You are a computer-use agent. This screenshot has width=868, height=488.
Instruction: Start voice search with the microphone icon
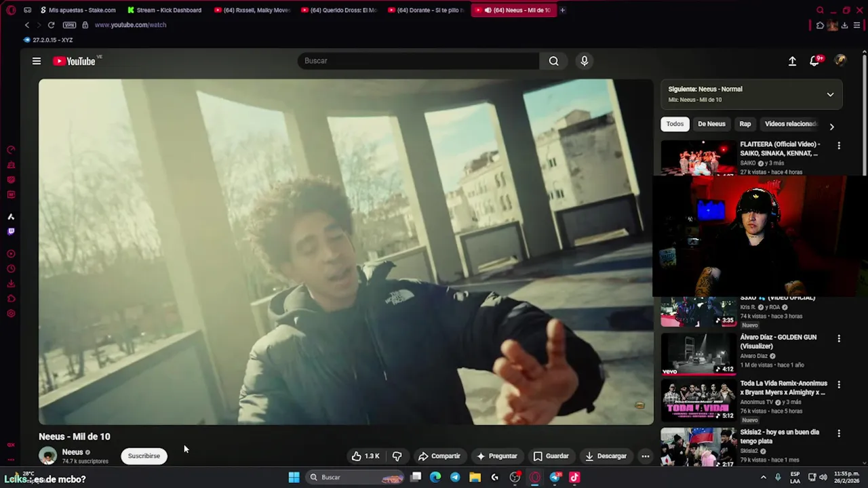coord(585,61)
